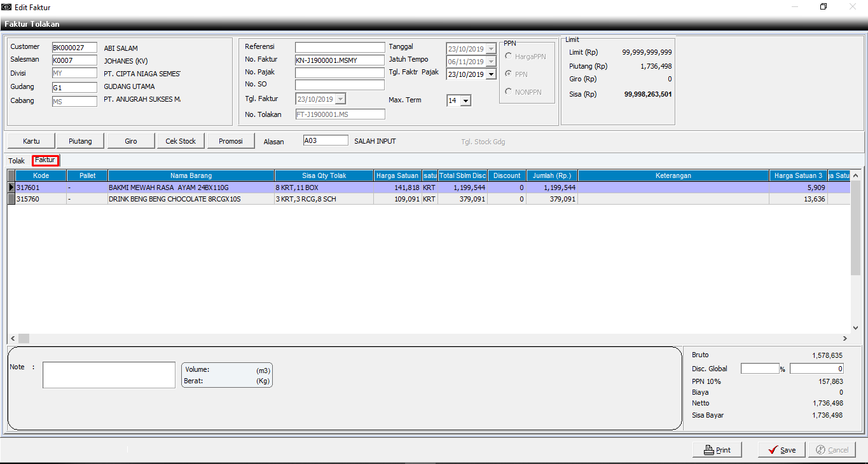
Task: Click the Giro button
Action: coord(131,141)
